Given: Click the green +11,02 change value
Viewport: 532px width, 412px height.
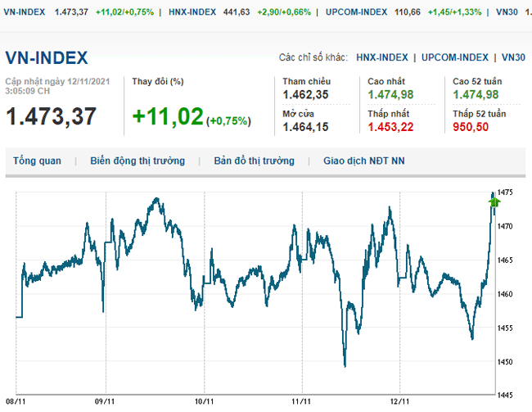Looking at the screenshot, I should tap(168, 116).
